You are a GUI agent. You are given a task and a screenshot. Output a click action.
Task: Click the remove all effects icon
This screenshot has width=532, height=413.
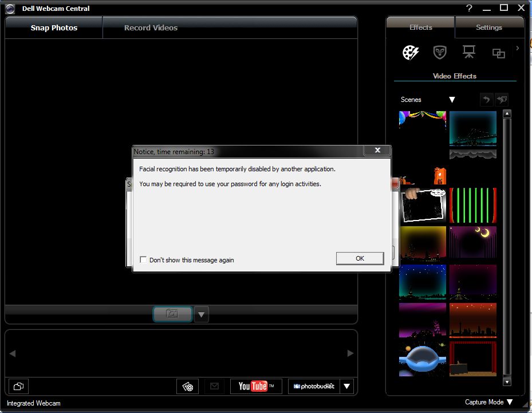(x=502, y=100)
